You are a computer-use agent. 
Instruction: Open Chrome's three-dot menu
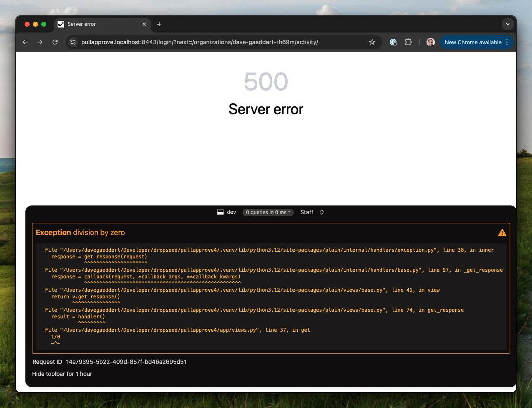(x=507, y=42)
